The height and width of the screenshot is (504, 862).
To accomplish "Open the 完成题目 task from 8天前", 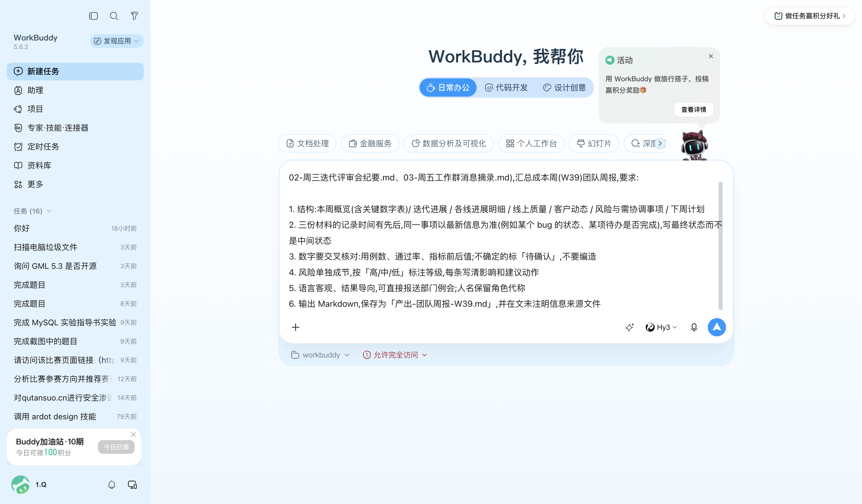I will click(75, 304).
